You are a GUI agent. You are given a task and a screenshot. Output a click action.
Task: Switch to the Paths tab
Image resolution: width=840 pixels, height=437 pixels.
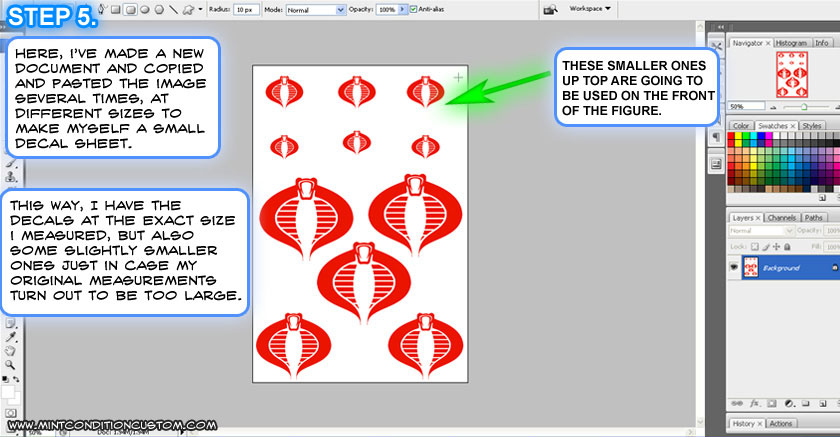813,218
